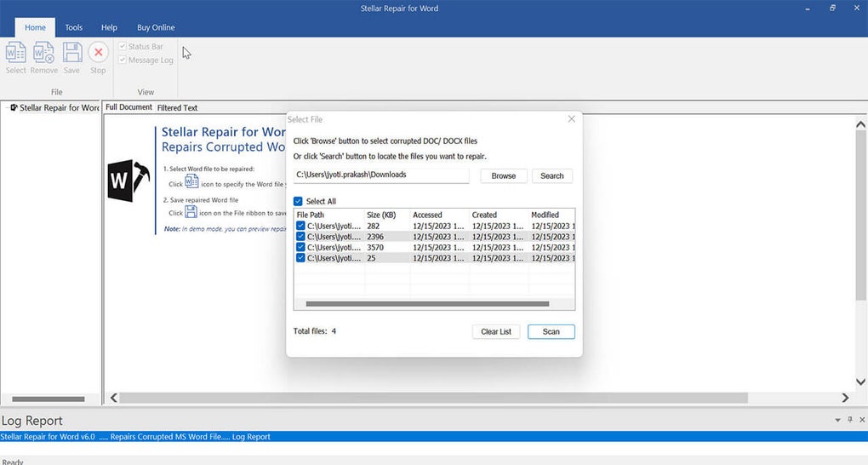Uncheck the file row sized 282 KB
The width and height of the screenshot is (868, 465).
coord(300,226)
